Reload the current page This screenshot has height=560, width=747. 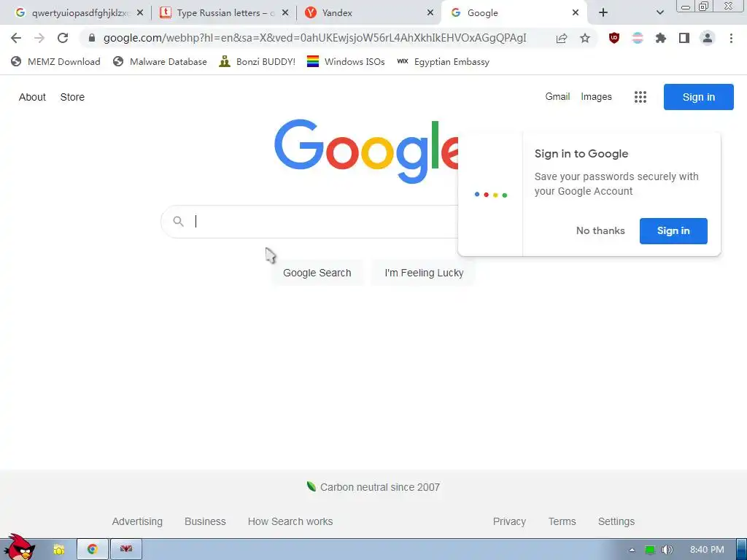(63, 38)
